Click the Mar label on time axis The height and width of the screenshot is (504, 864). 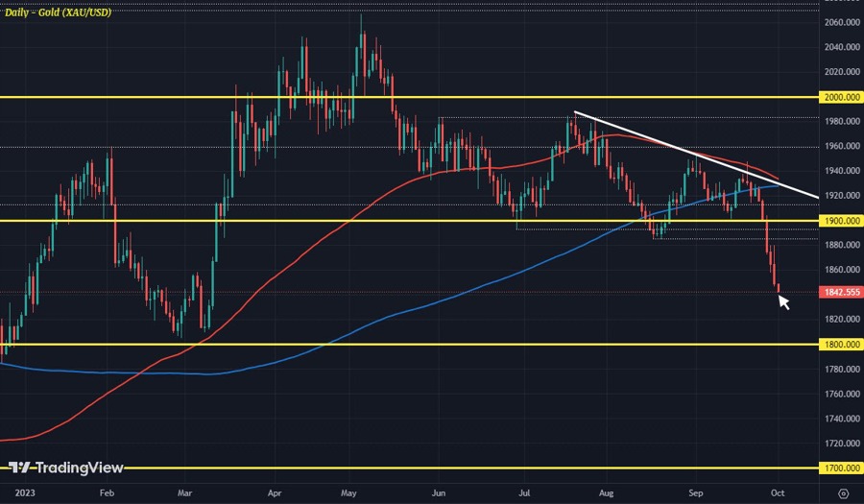[184, 493]
